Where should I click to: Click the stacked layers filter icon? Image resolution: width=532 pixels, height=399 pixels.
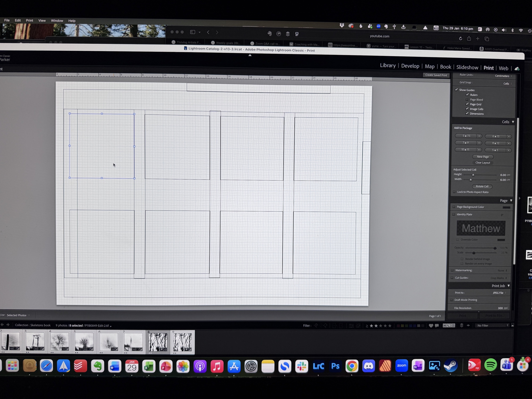coord(461,325)
